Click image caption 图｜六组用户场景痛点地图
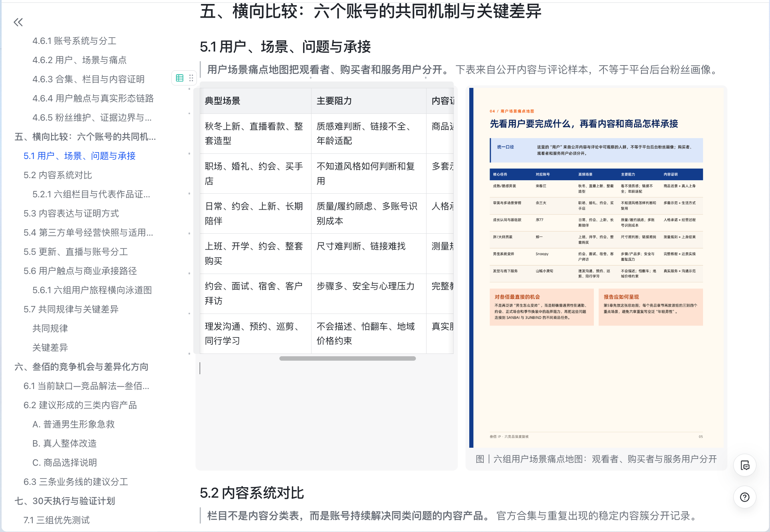 point(596,459)
